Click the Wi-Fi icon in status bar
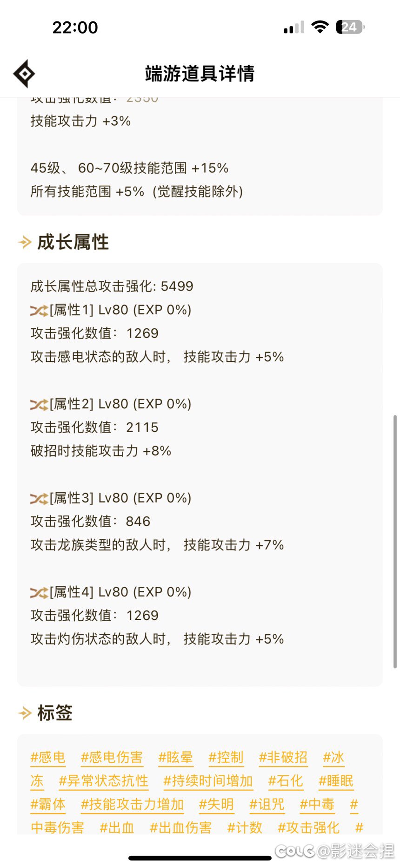 pos(319,27)
